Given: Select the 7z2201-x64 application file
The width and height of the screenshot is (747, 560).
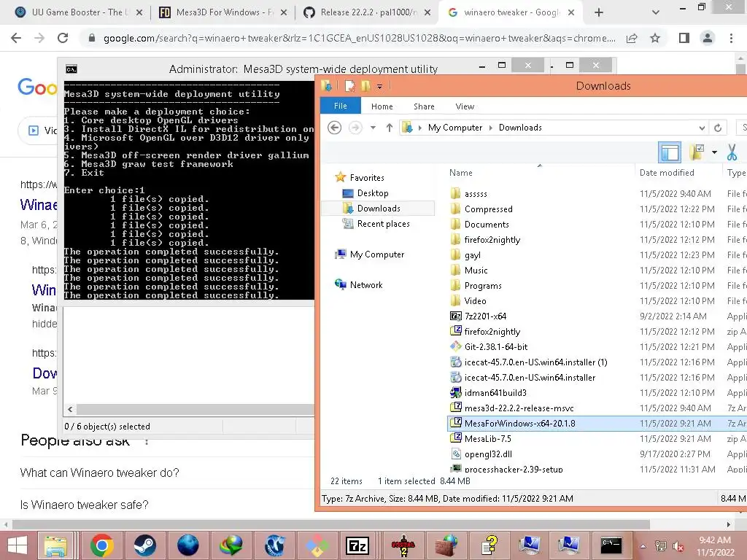Looking at the screenshot, I should pyautogui.click(x=485, y=316).
